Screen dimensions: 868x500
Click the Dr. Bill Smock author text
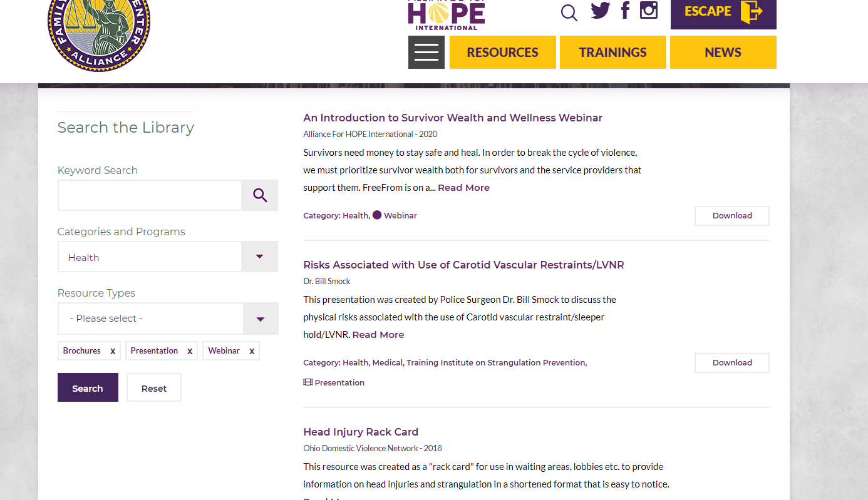pyautogui.click(x=327, y=281)
